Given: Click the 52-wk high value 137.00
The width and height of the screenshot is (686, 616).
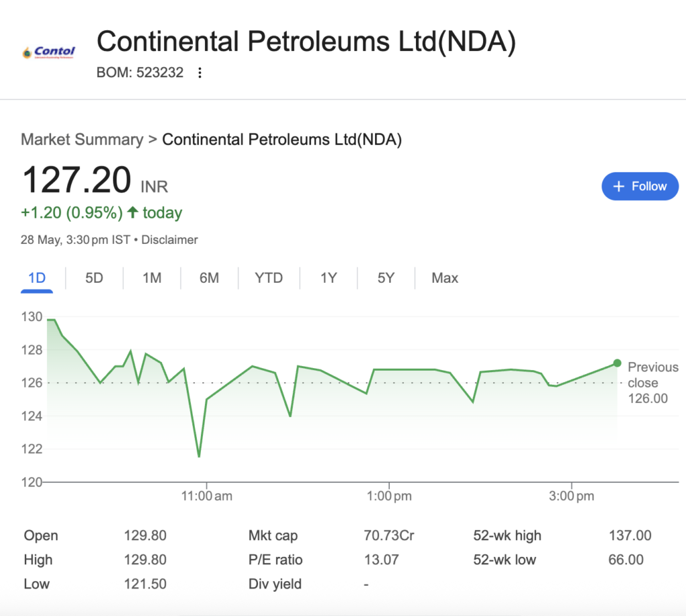Looking at the screenshot, I should 630,536.
